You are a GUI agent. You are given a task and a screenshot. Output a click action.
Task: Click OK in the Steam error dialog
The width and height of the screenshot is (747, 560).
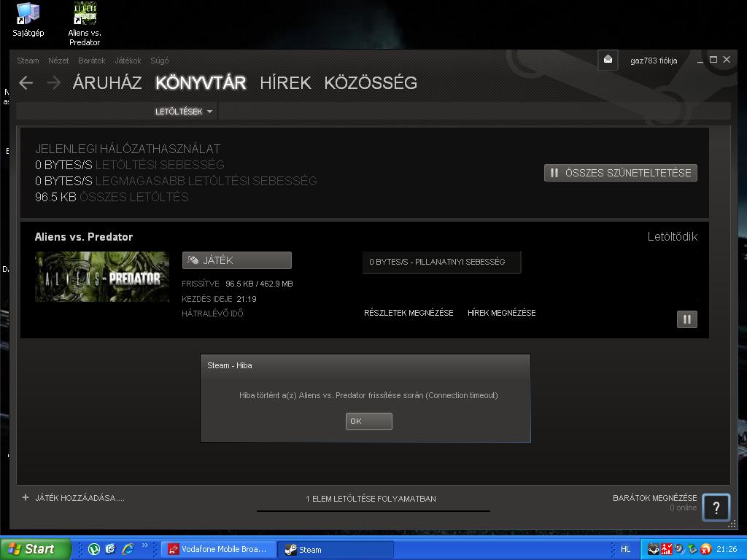click(x=368, y=421)
